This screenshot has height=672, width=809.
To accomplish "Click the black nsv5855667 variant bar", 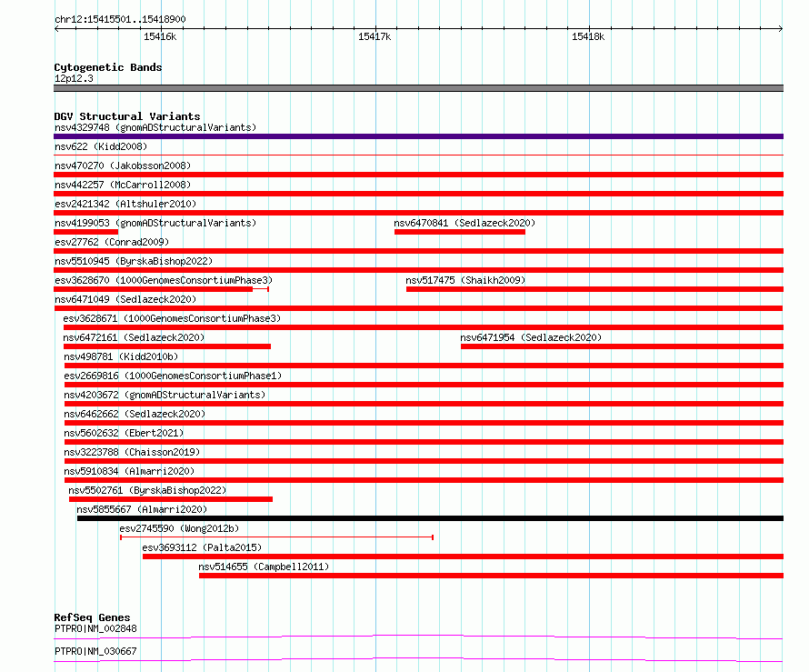I will click(430, 518).
